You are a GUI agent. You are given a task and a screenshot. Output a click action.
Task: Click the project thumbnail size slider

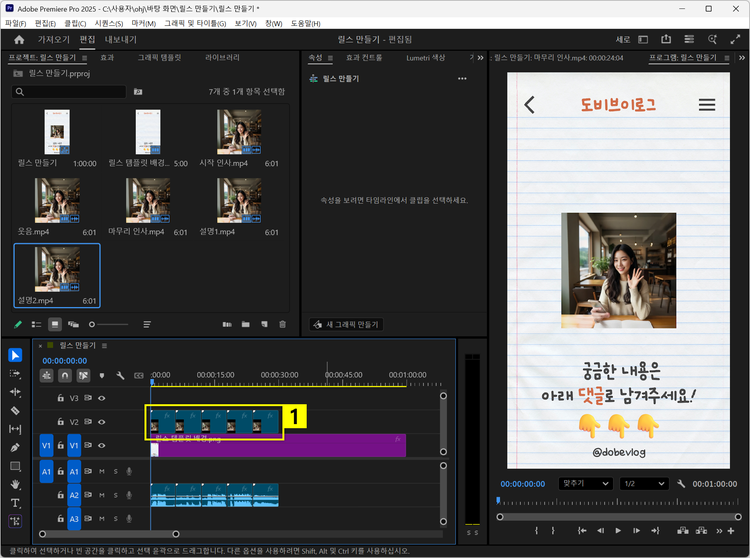[94, 324]
